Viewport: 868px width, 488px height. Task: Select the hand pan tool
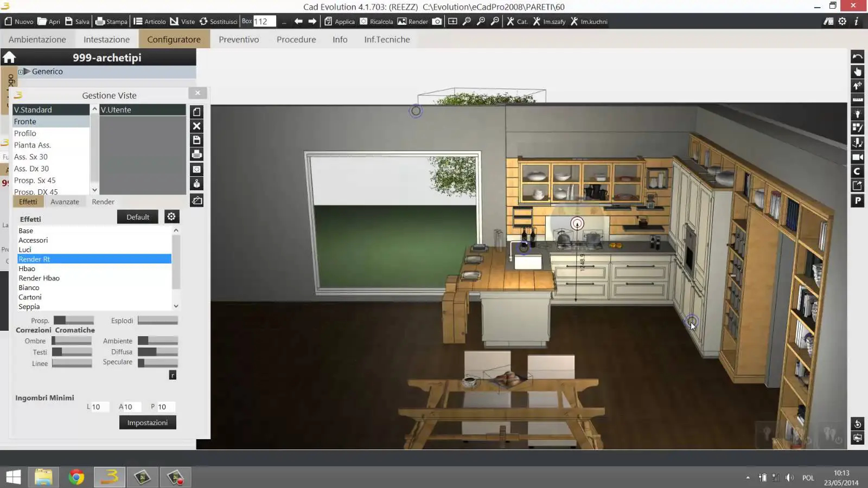click(857, 72)
